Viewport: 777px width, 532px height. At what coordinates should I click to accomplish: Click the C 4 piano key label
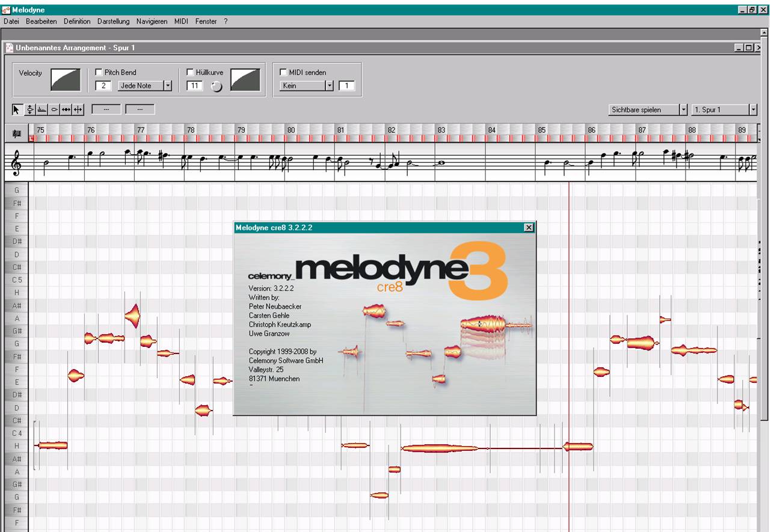tap(17, 433)
